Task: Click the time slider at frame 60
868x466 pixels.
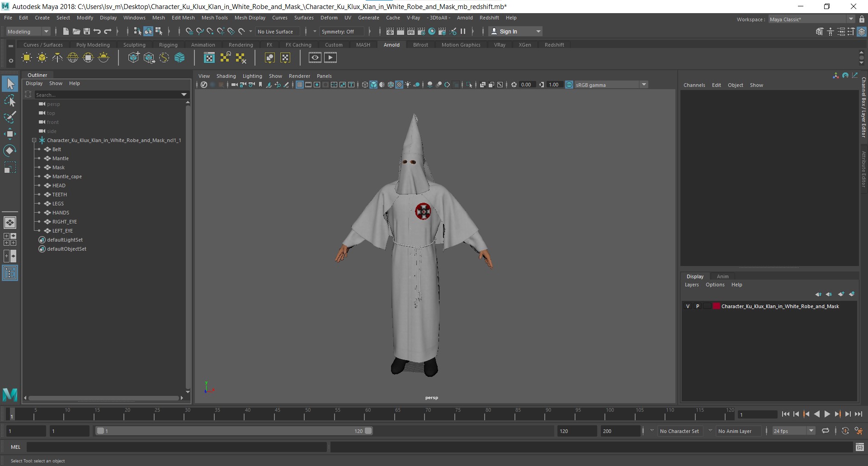Action: point(368,414)
